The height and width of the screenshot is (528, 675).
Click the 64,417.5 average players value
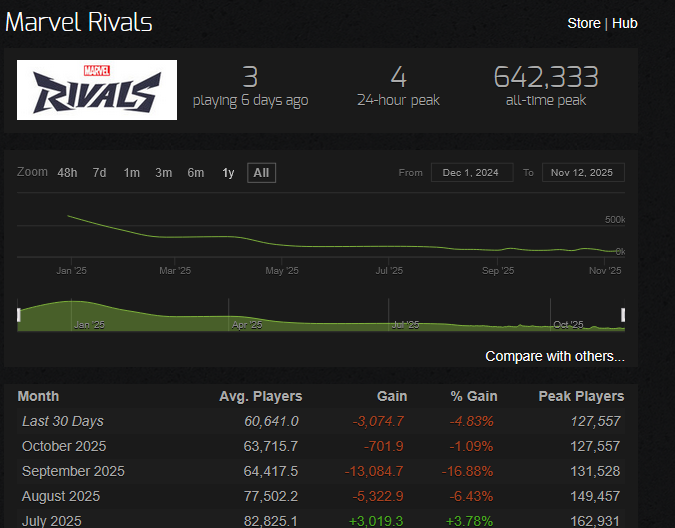point(271,471)
